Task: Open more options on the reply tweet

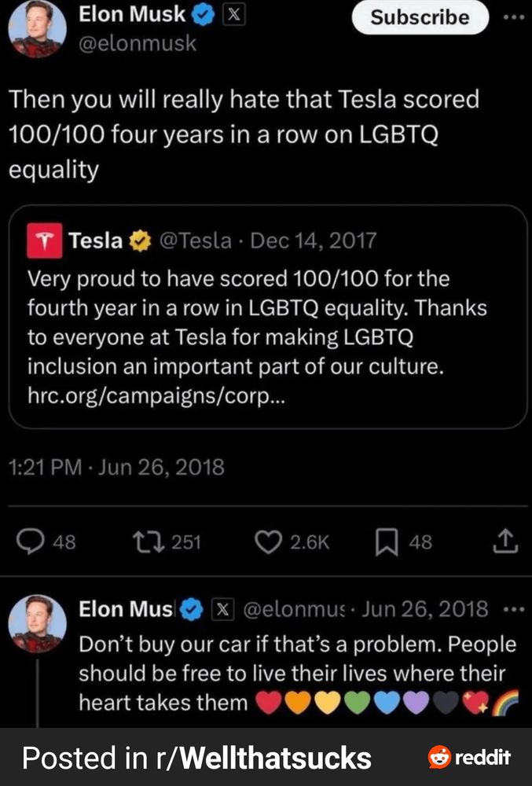Action: [512, 610]
